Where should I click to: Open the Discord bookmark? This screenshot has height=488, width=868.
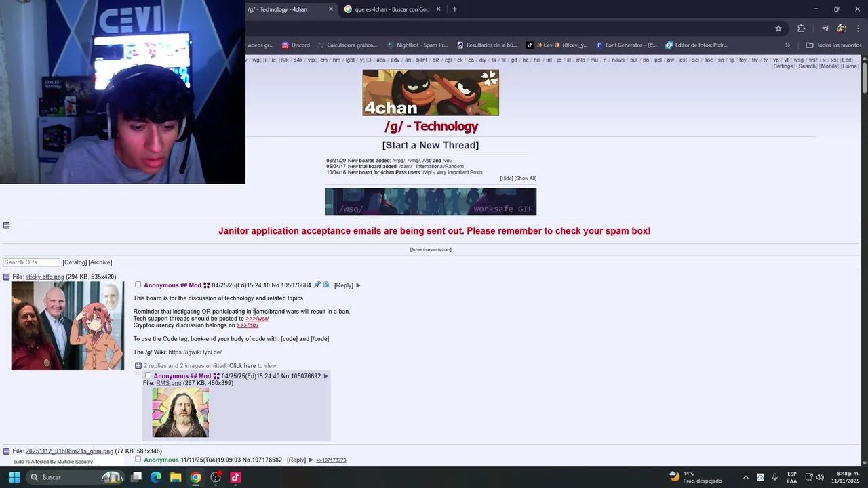pyautogui.click(x=296, y=45)
